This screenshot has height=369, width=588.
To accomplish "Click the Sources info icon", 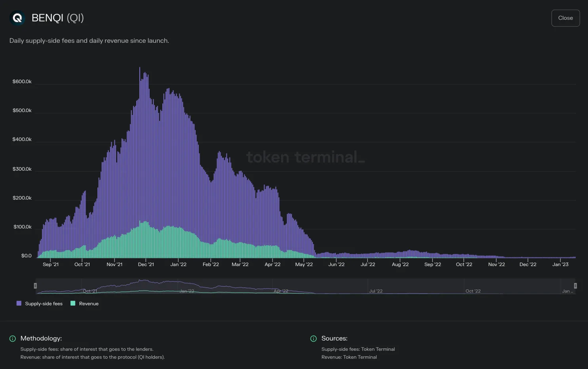I will (x=314, y=339).
